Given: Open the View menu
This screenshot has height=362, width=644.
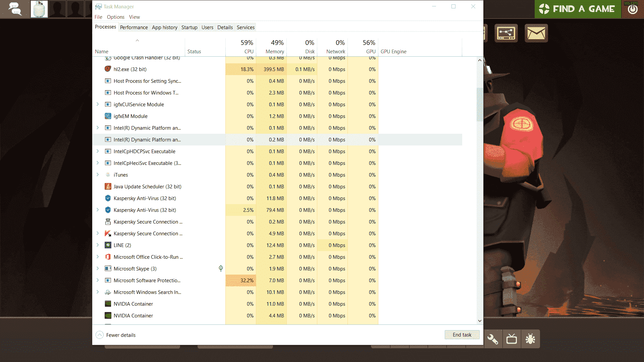Looking at the screenshot, I should pos(135,17).
